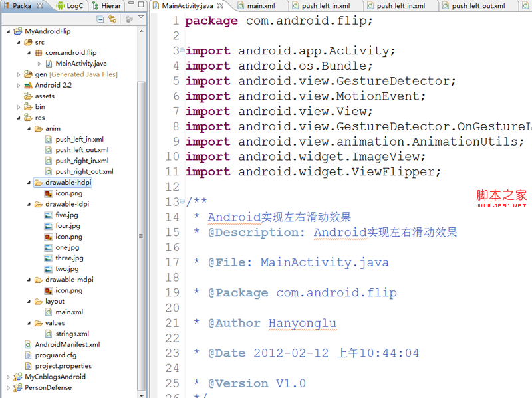Expand MainActivity.java tree node
The width and height of the screenshot is (532, 398).
click(39, 64)
